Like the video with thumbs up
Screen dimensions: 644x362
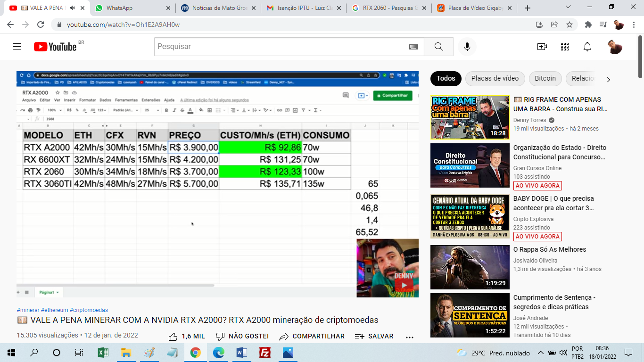tap(187, 336)
